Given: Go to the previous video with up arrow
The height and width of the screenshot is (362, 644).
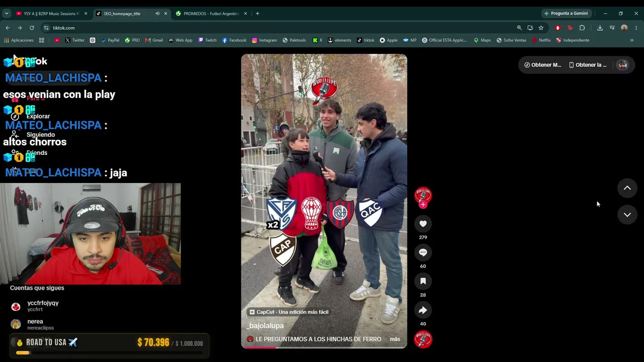Looking at the screenshot, I should tap(627, 188).
